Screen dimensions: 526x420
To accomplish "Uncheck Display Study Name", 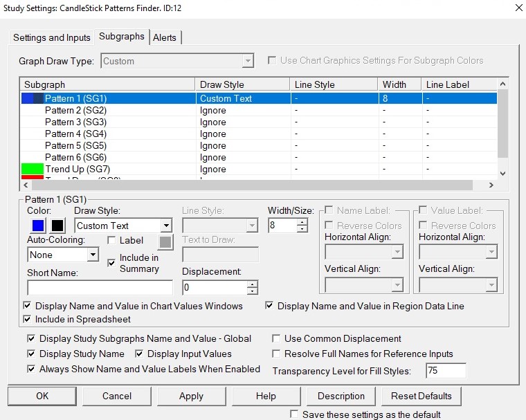I will click(31, 354).
